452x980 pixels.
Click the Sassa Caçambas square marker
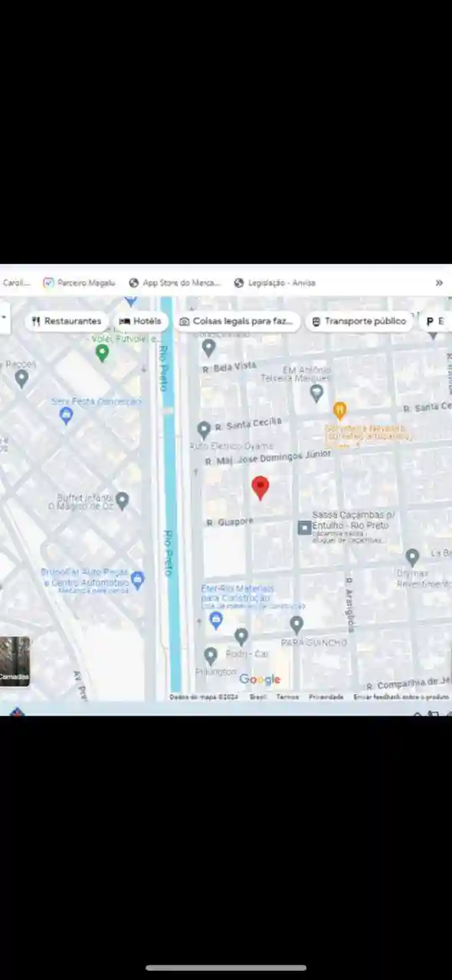point(304,528)
